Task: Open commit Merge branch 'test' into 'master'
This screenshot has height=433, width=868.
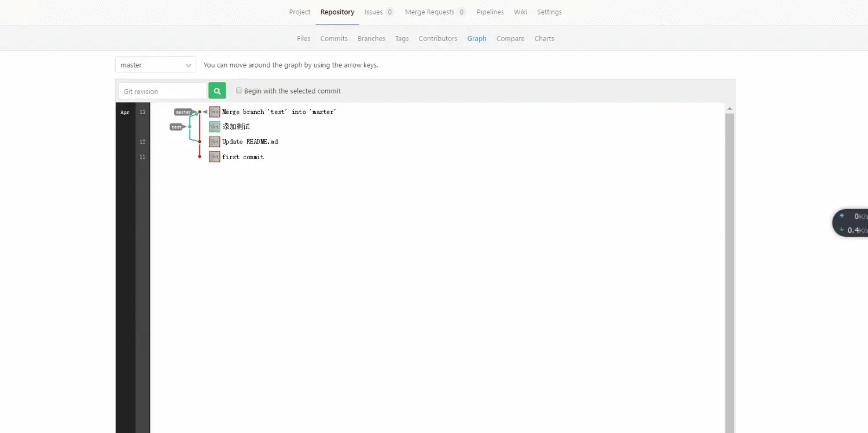Action: click(x=279, y=112)
